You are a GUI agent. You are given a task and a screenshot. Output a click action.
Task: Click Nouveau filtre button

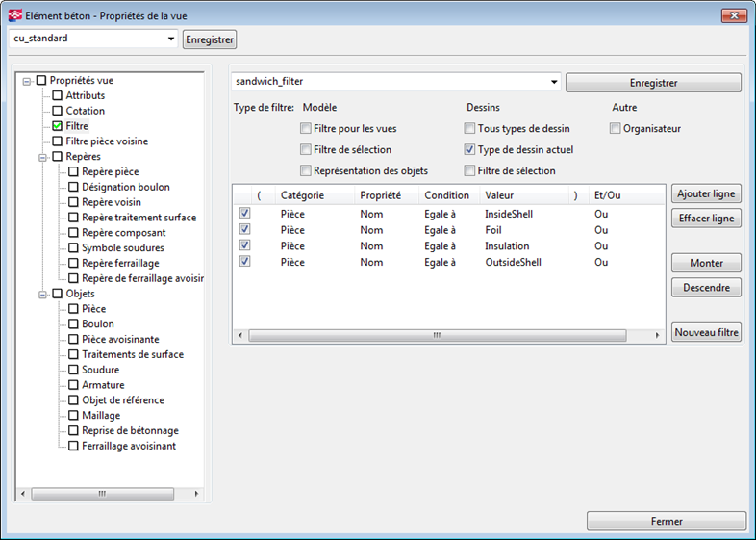coord(706,333)
